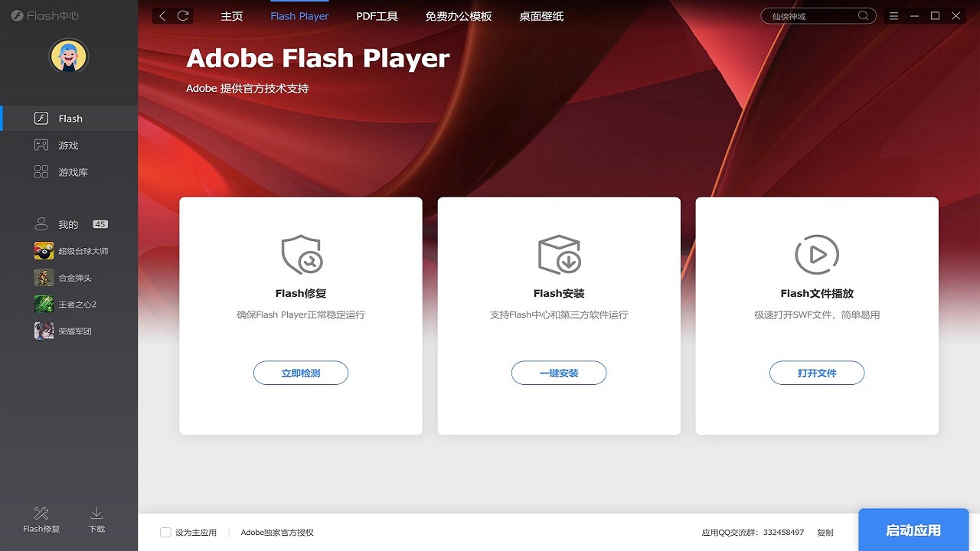This screenshot has height=551, width=980.
Task: Launch 合金弹头 from the sidebar
Action: pos(69,277)
